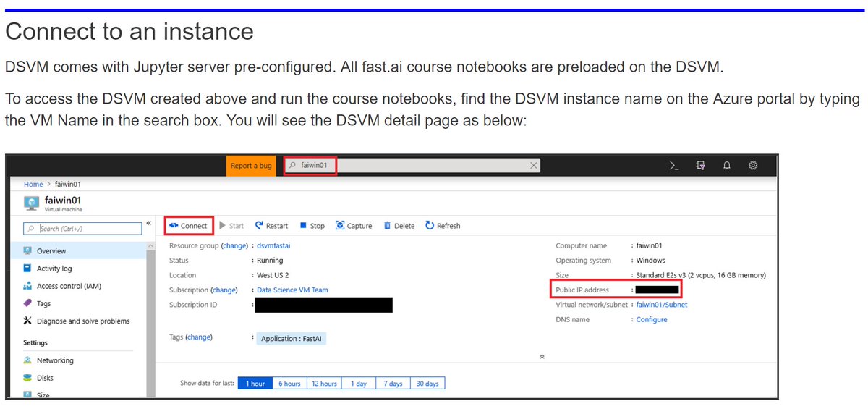
Task: Click the Access control people icon
Action: pyautogui.click(x=27, y=286)
